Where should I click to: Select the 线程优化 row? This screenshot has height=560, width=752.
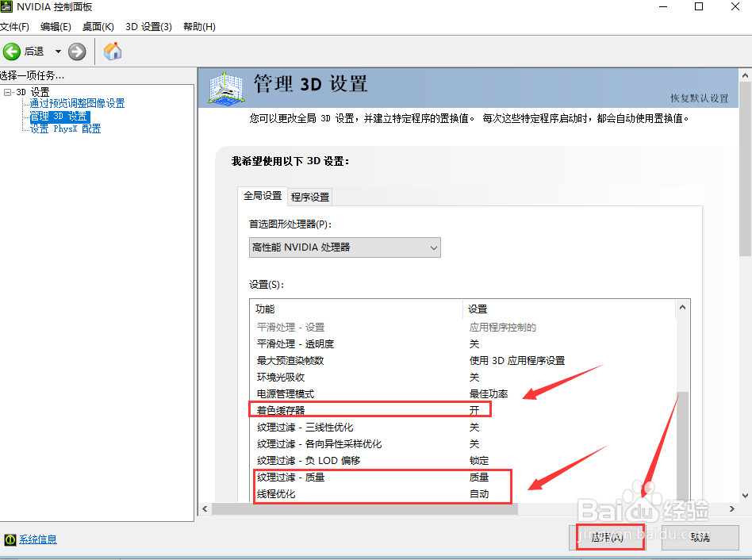click(x=462, y=494)
